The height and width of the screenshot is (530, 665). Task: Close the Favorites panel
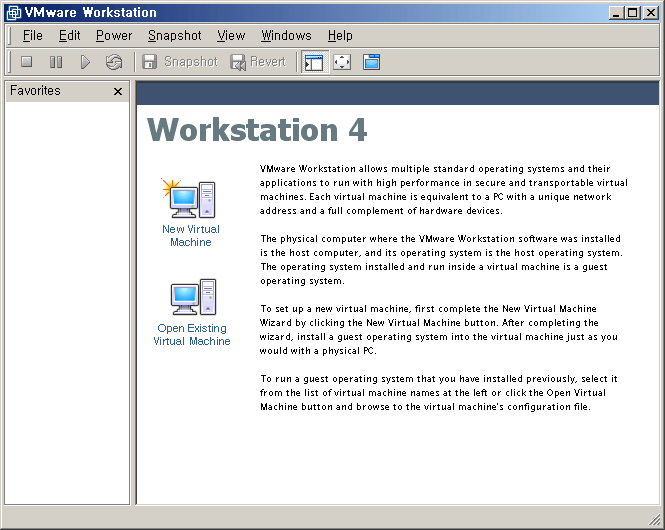point(118,91)
